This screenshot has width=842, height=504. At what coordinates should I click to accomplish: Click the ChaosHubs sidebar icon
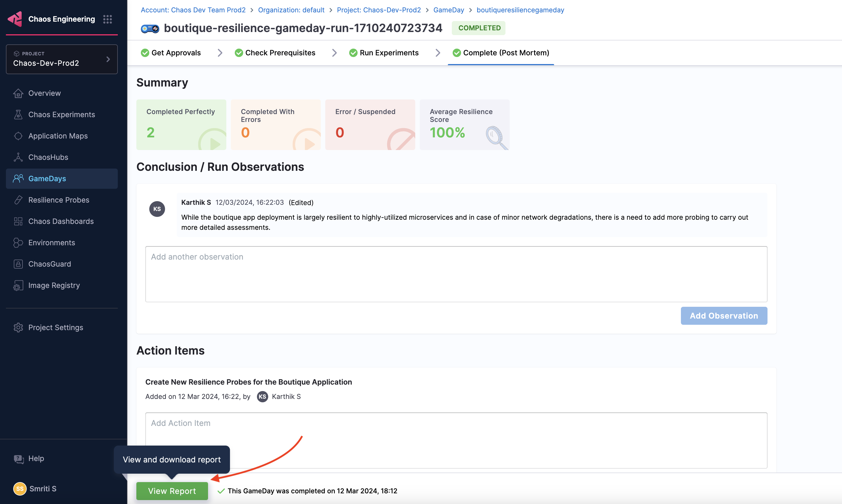coord(18,157)
